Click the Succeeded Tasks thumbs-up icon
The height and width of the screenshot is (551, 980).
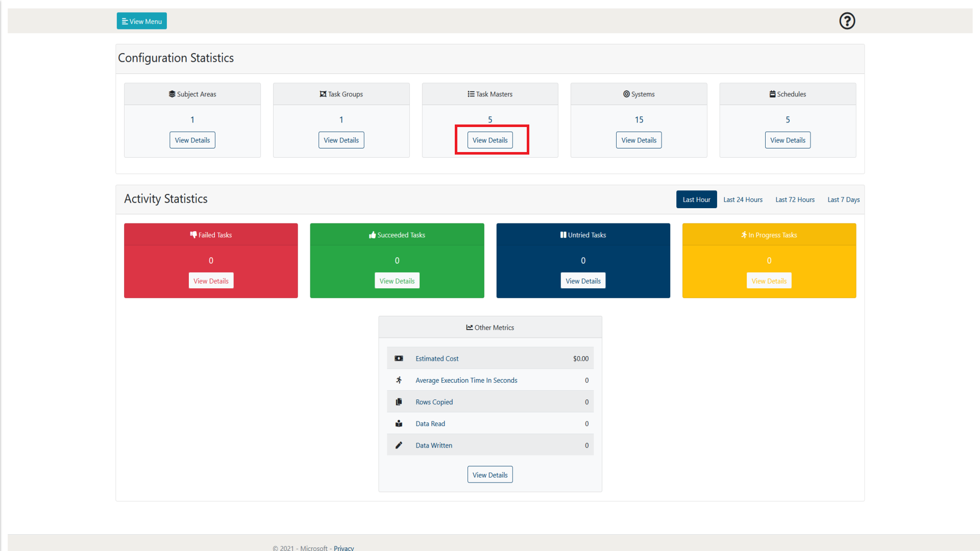372,235
